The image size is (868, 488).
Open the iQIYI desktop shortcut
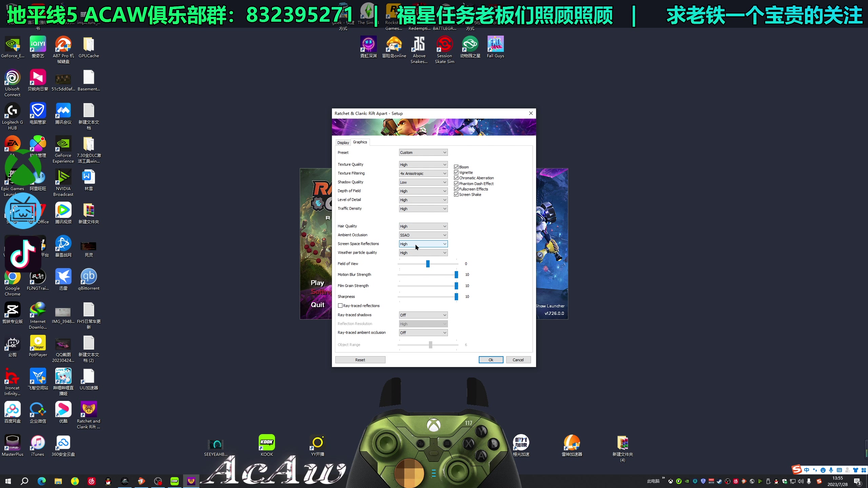pyautogui.click(x=38, y=47)
